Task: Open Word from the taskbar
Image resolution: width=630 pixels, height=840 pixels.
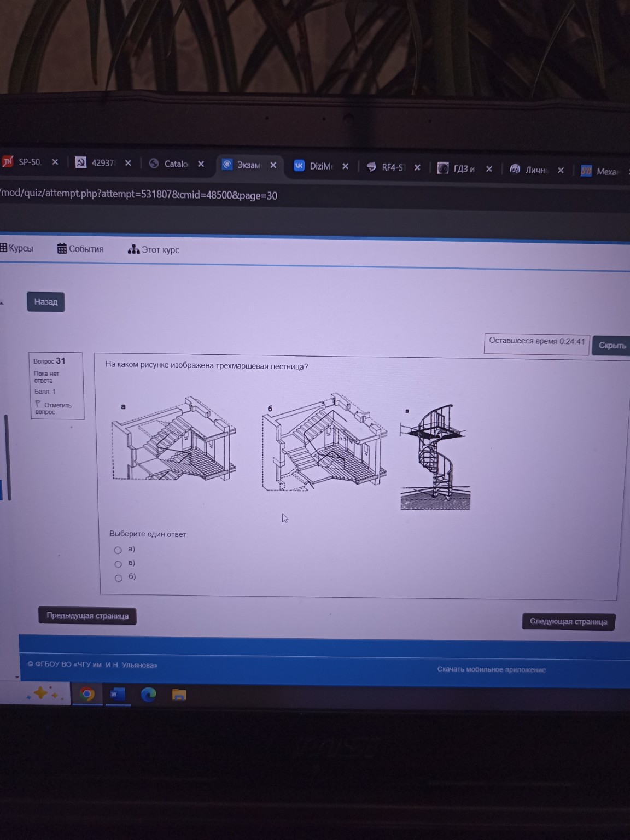Action: (116, 694)
